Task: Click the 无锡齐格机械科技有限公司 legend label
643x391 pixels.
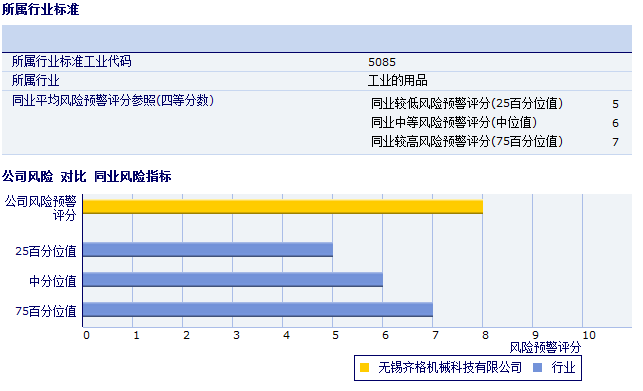Action: point(450,368)
